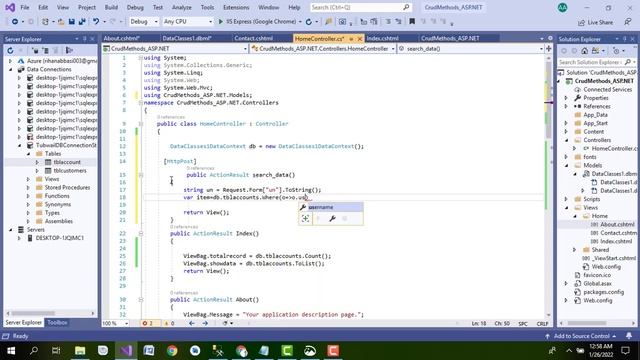Screen dimensions: 640x360
Task: Expand Properties node in Solution Explorer
Action: coord(567,98)
